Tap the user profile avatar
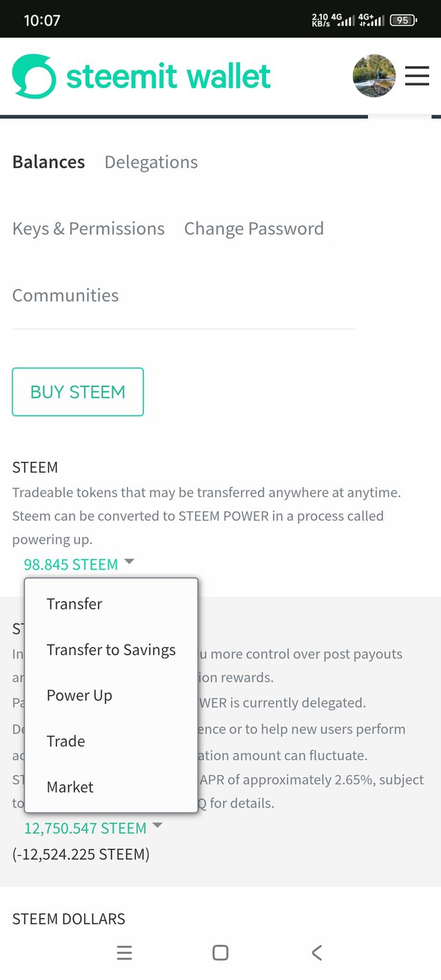This screenshot has height=980, width=441. [374, 76]
